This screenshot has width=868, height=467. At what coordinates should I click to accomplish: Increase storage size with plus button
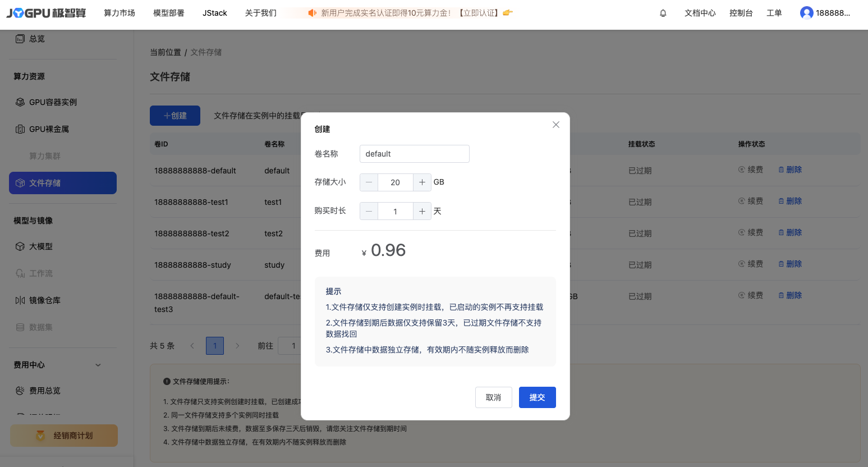(x=422, y=182)
